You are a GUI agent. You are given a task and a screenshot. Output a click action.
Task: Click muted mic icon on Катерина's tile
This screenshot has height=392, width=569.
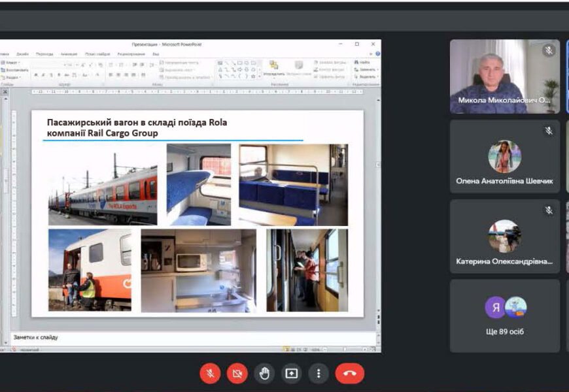pos(549,210)
